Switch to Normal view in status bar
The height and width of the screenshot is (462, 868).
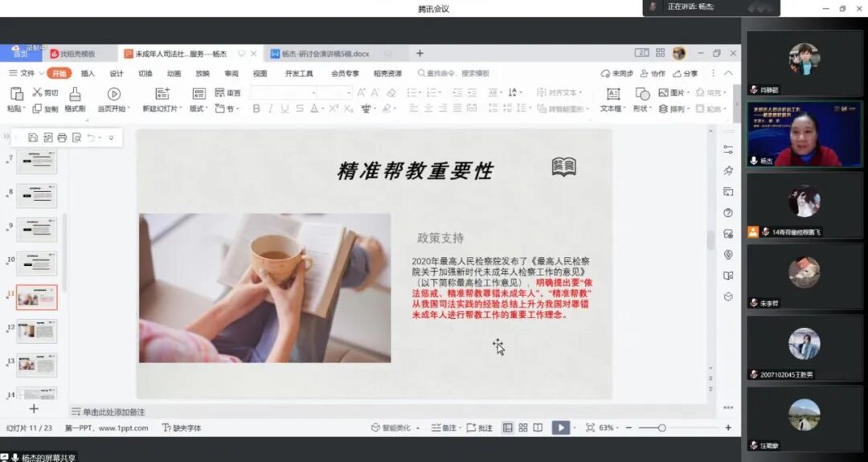coord(508,427)
